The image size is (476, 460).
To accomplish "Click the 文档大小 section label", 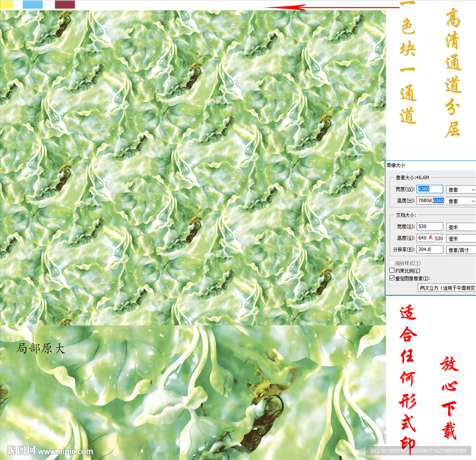I will 405,215.
